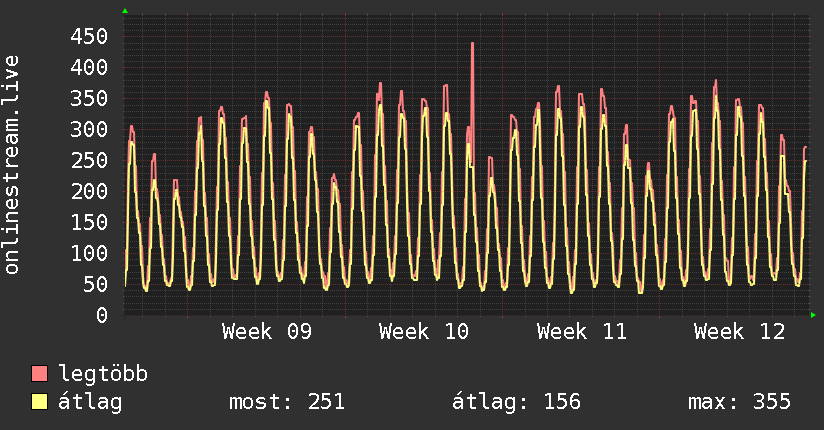Select the "átlag" legend label text
The width and height of the screenshot is (824, 430).
90,402
